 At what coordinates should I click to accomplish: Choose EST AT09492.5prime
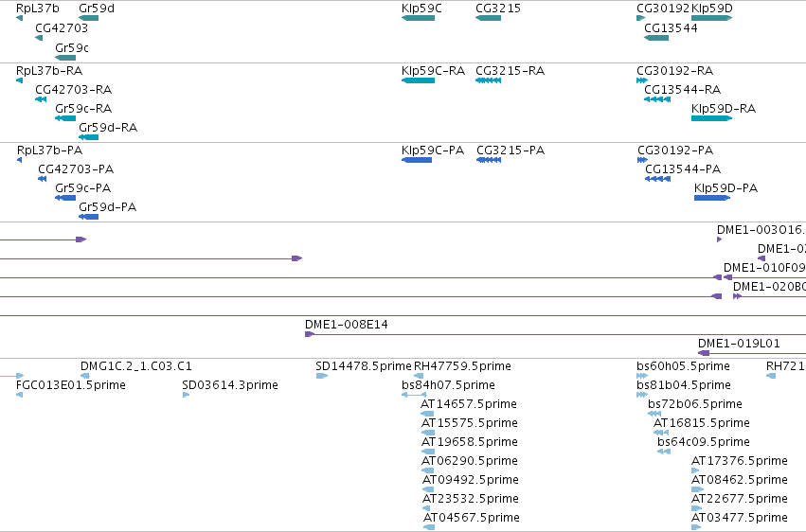(x=471, y=480)
